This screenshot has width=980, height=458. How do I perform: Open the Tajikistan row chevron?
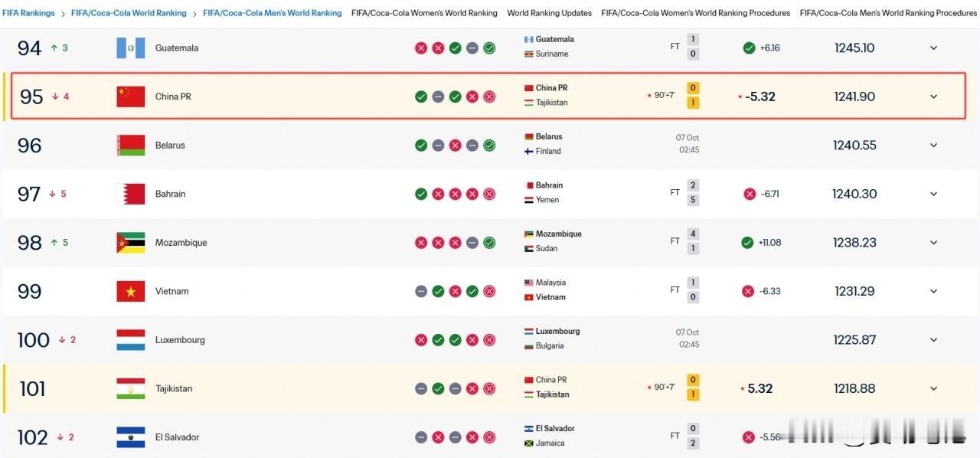[933, 388]
